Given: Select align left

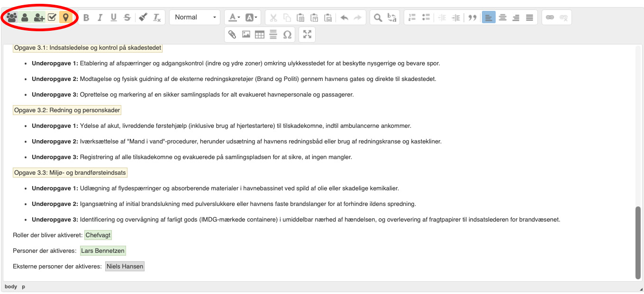Looking at the screenshot, I should click(489, 18).
